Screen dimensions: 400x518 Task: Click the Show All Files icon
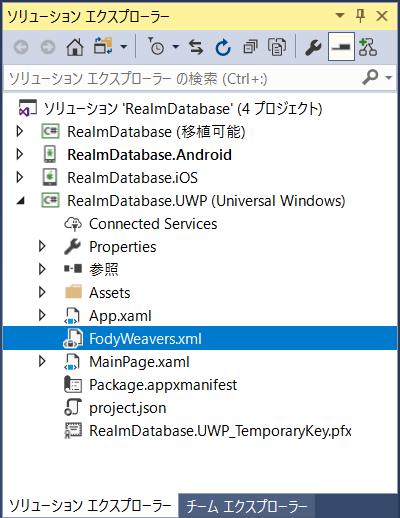(277, 47)
